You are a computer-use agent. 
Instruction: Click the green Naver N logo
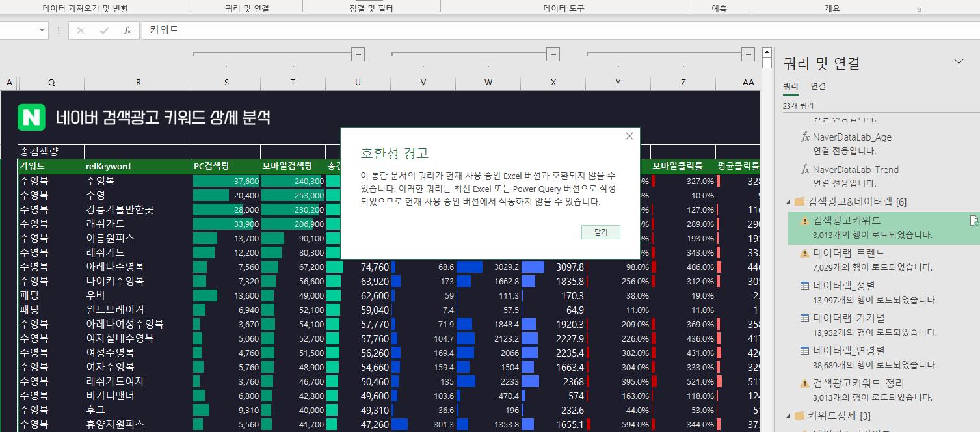tap(32, 117)
